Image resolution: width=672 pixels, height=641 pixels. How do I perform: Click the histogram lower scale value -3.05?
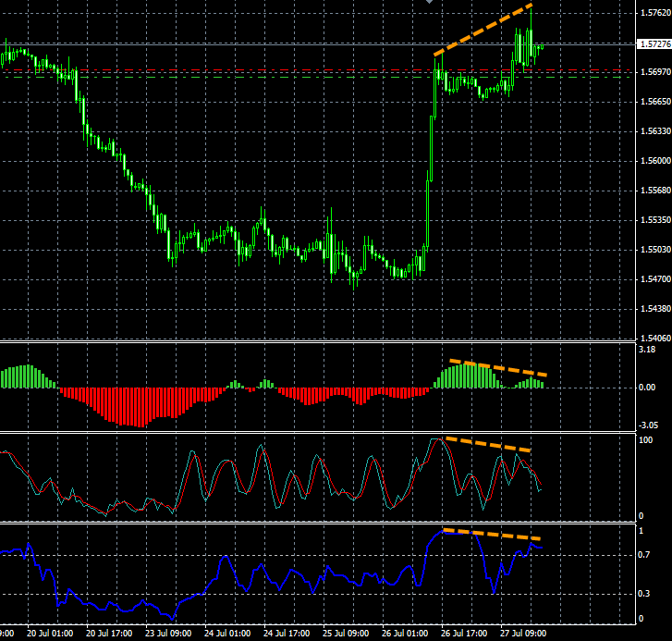tap(648, 425)
